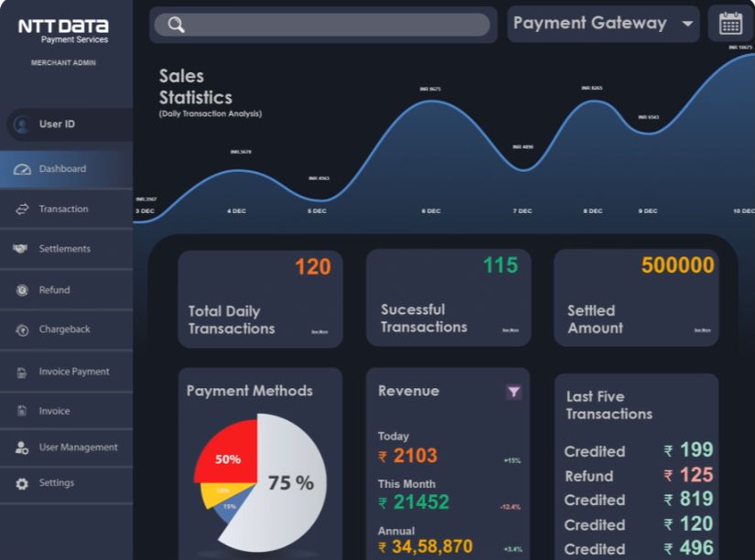Viewport: 755px width, 560px height.
Task: Click inside the search input field
Action: point(322,25)
